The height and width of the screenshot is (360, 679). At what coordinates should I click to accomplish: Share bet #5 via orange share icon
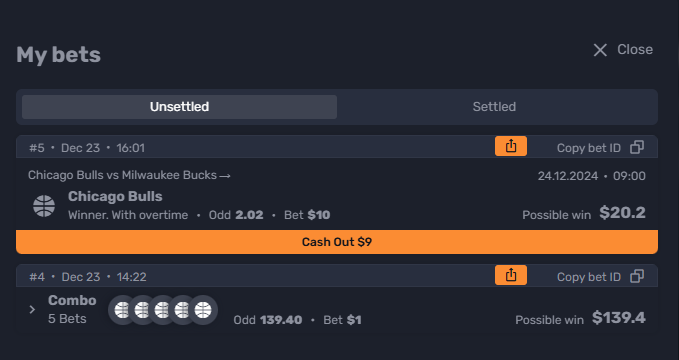tap(511, 146)
